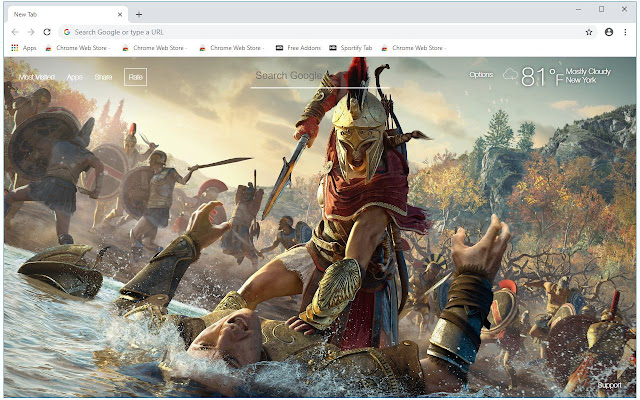Image resolution: width=640 pixels, height=400 pixels.
Task: Click the Rate button
Action: (136, 77)
